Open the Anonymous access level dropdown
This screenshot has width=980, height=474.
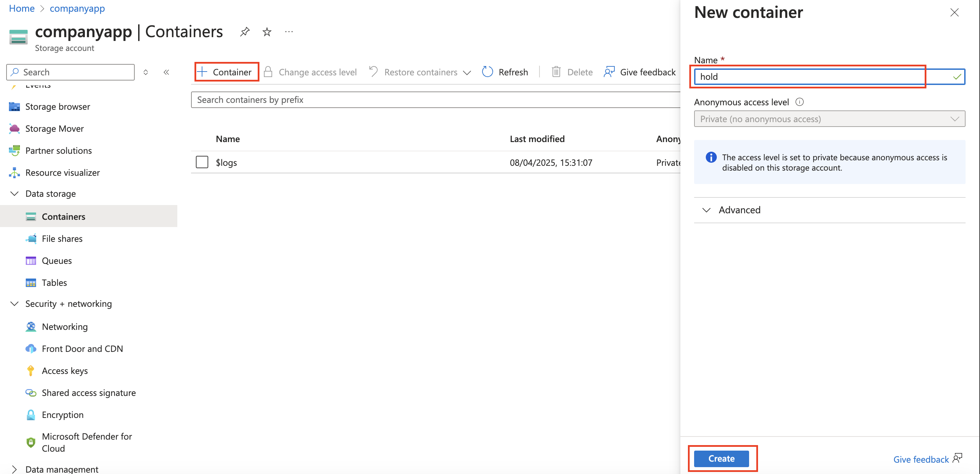pos(829,119)
